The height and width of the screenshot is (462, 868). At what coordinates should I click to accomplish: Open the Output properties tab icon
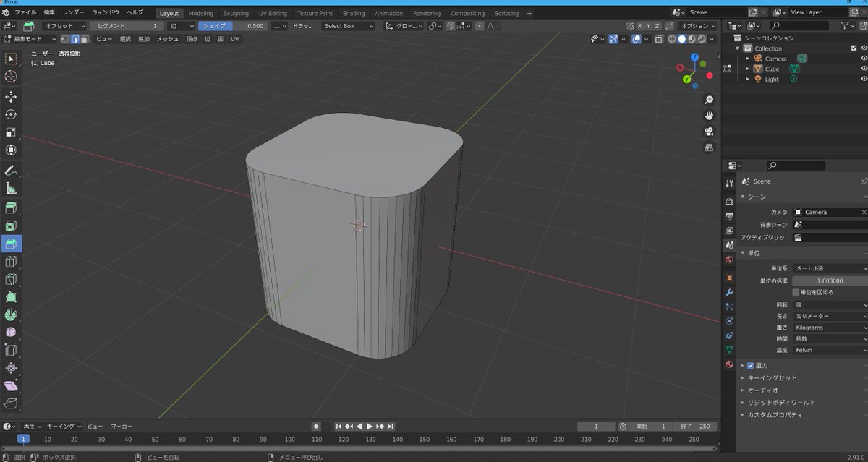[x=729, y=216]
